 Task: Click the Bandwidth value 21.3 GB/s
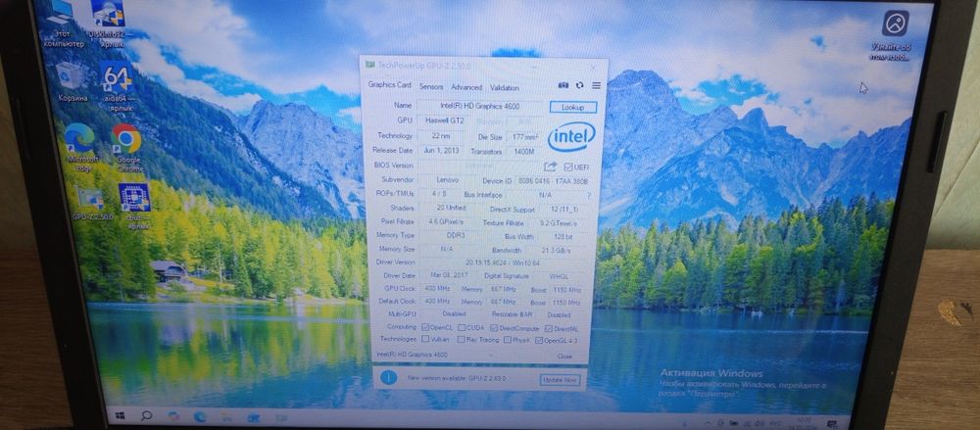point(556,251)
